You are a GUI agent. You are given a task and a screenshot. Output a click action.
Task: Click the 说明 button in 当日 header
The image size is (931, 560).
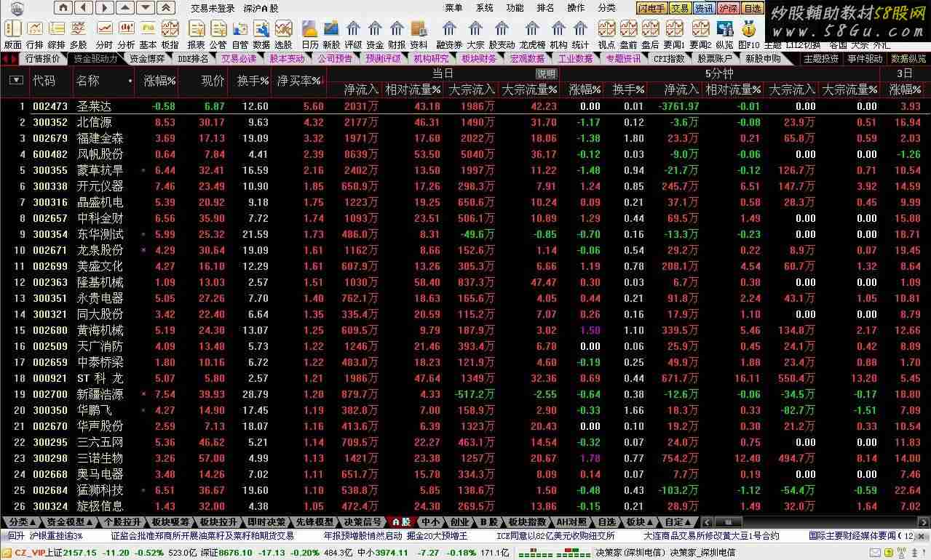(x=546, y=73)
